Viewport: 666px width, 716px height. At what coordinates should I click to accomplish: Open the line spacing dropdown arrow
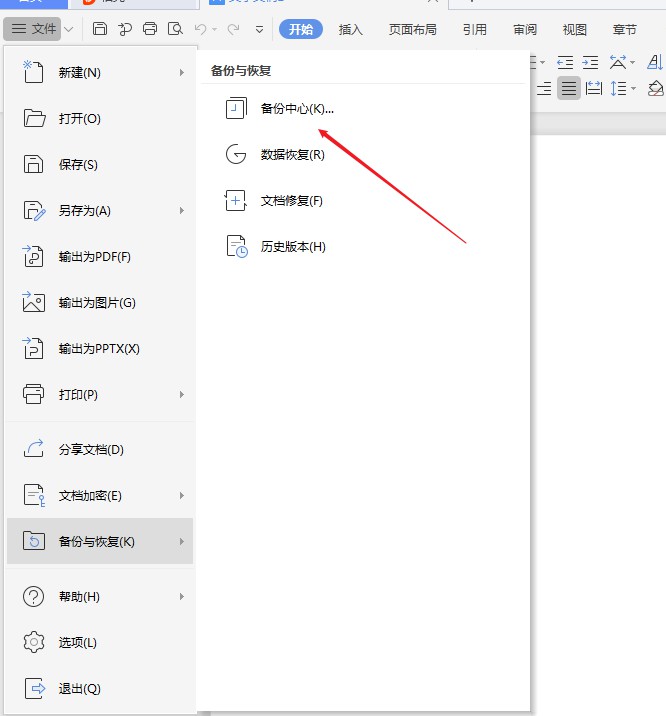[x=633, y=88]
